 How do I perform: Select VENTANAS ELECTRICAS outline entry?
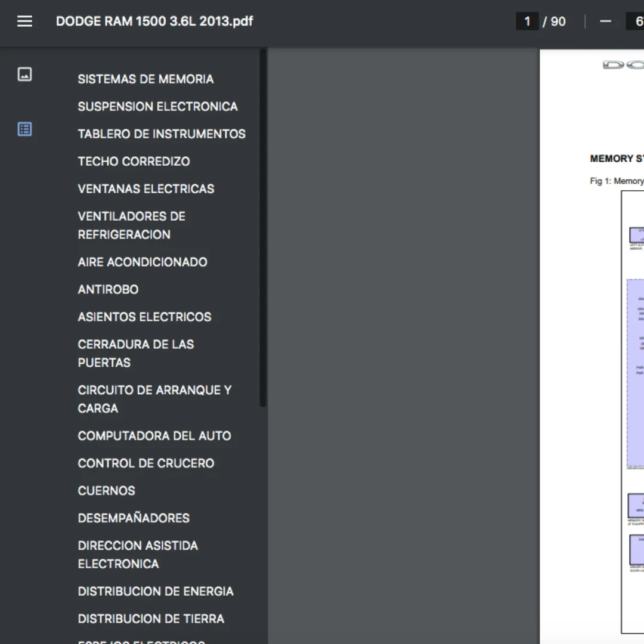click(146, 189)
